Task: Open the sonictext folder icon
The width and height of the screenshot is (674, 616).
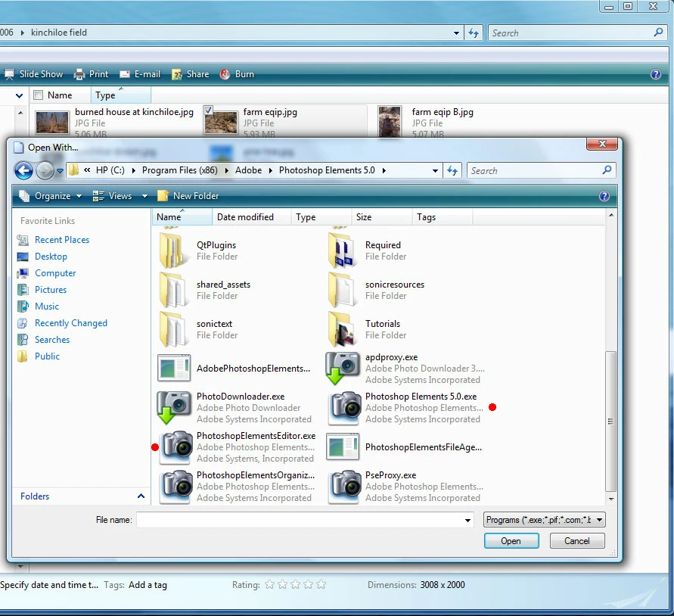Action: point(173,329)
